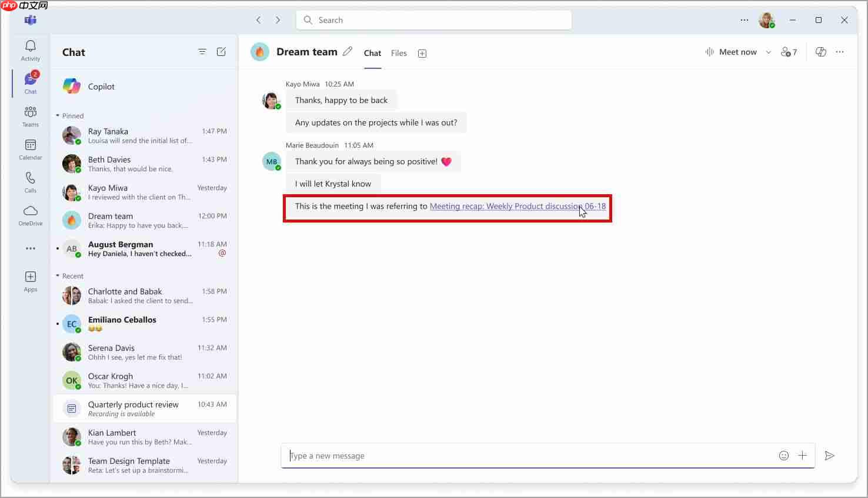Viewport: 868px width, 498px height.
Task: Expand the Meet now dropdown arrow
Action: 768,52
